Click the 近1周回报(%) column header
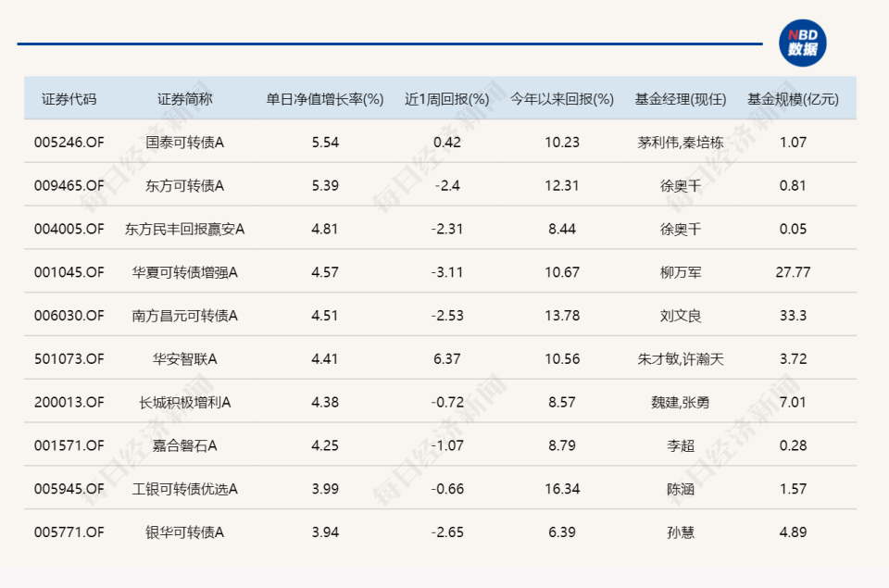The width and height of the screenshot is (889, 588). pos(447,96)
